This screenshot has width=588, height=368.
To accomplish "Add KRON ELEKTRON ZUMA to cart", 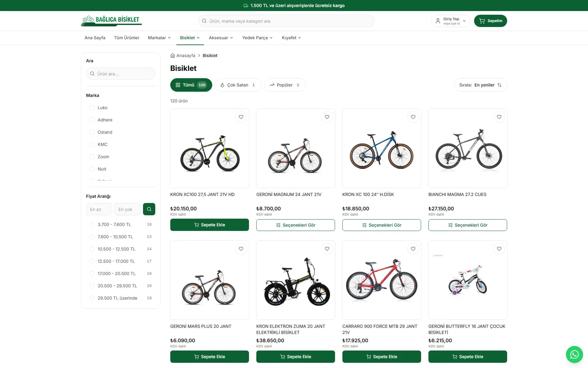I will click(296, 357).
